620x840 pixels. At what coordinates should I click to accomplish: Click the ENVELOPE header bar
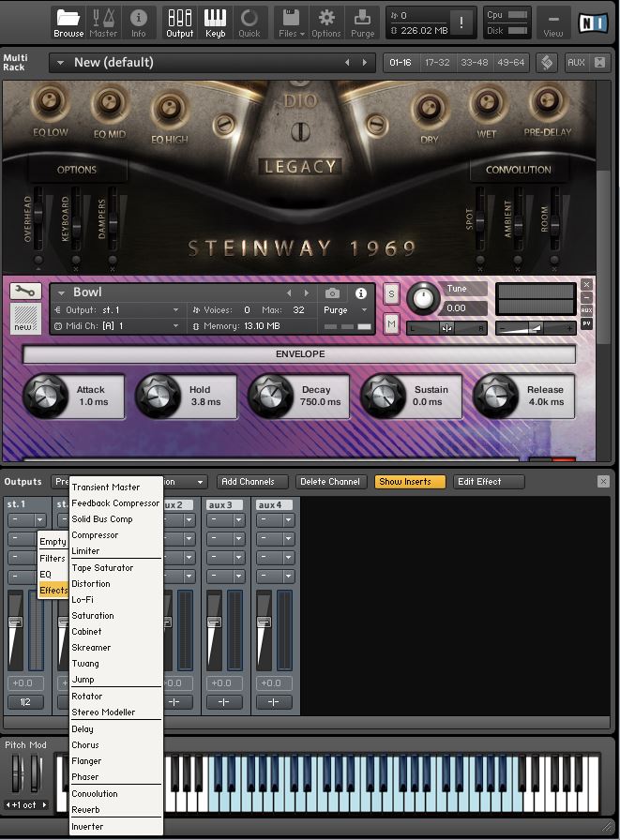tap(299, 354)
